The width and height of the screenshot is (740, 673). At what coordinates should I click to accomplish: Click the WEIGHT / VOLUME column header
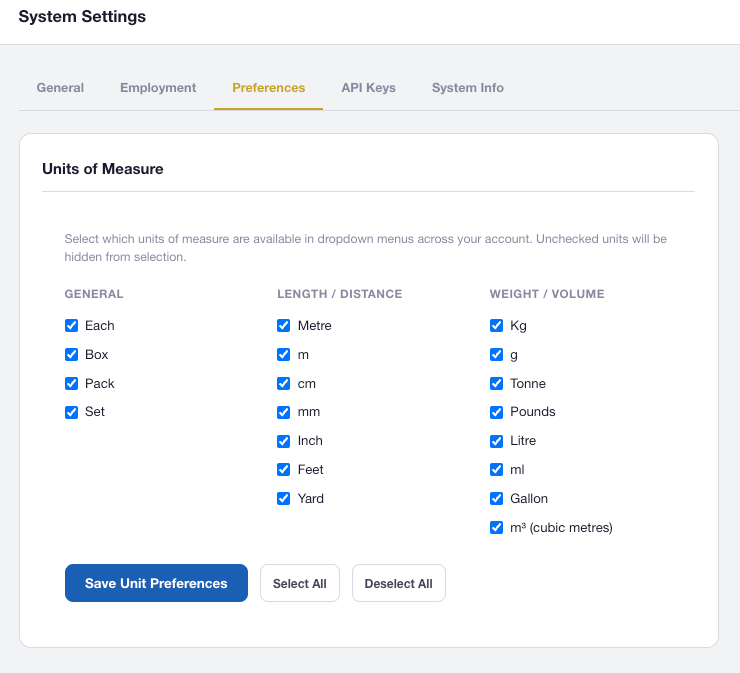click(x=547, y=294)
